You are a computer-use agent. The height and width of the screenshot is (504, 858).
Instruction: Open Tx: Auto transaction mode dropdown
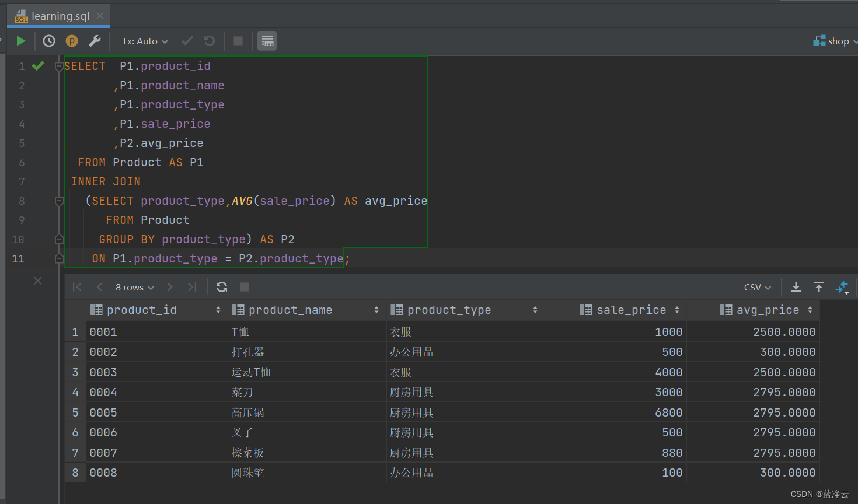tap(145, 41)
